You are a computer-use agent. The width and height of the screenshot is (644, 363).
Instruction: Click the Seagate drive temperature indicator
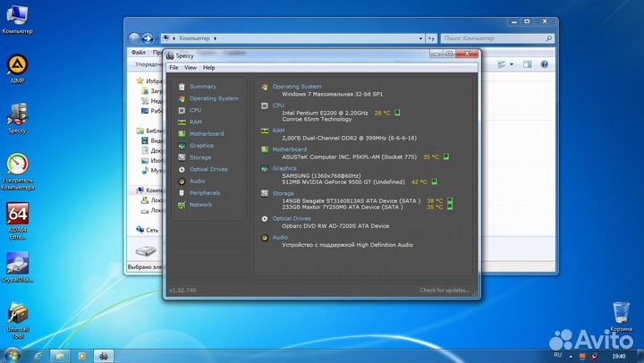click(x=450, y=201)
